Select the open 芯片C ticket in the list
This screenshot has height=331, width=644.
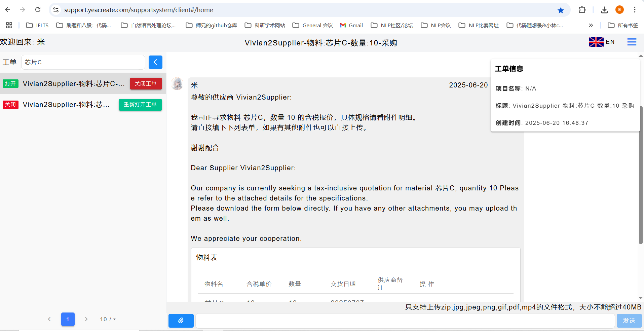tap(73, 84)
